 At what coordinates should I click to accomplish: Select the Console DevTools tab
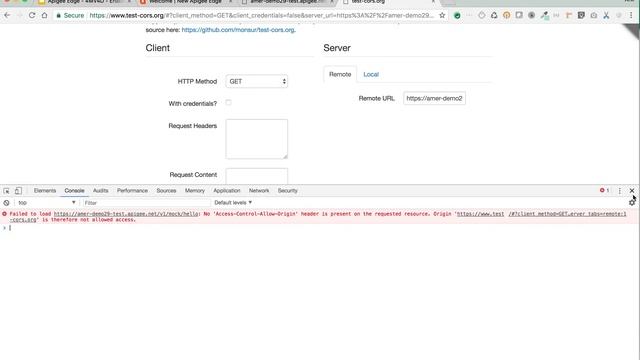[74, 191]
